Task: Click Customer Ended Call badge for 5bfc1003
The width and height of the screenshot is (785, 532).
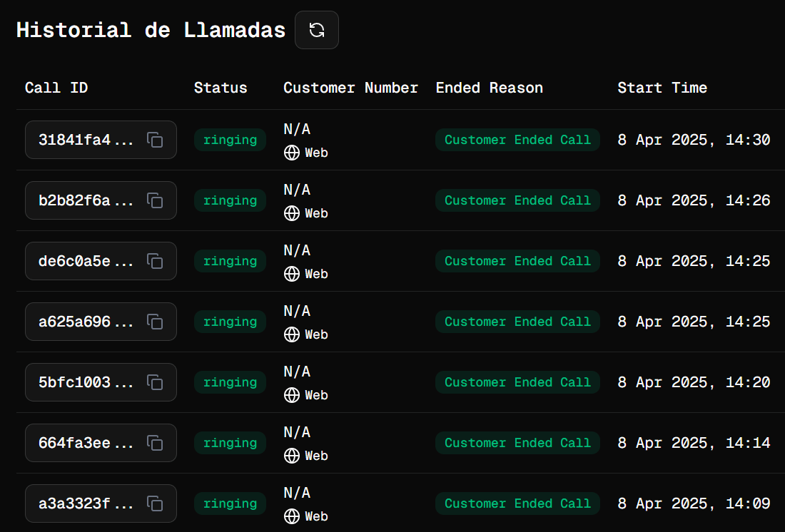Action: [517, 382]
